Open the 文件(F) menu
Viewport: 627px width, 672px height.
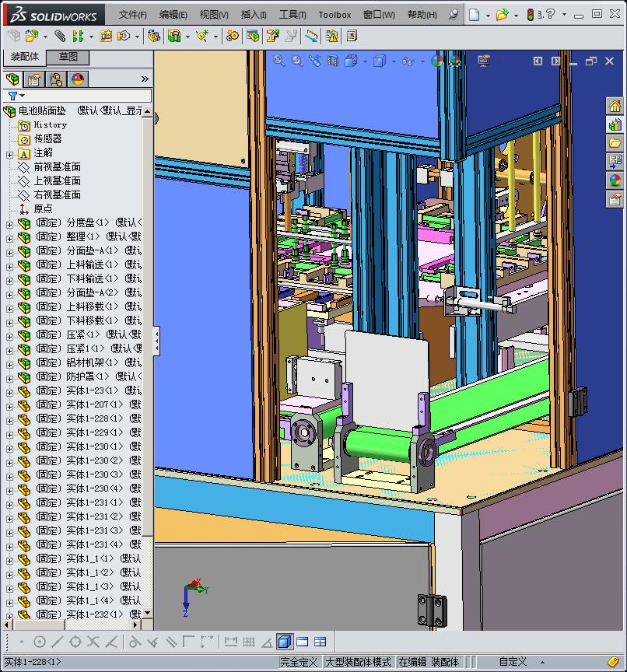coord(132,15)
